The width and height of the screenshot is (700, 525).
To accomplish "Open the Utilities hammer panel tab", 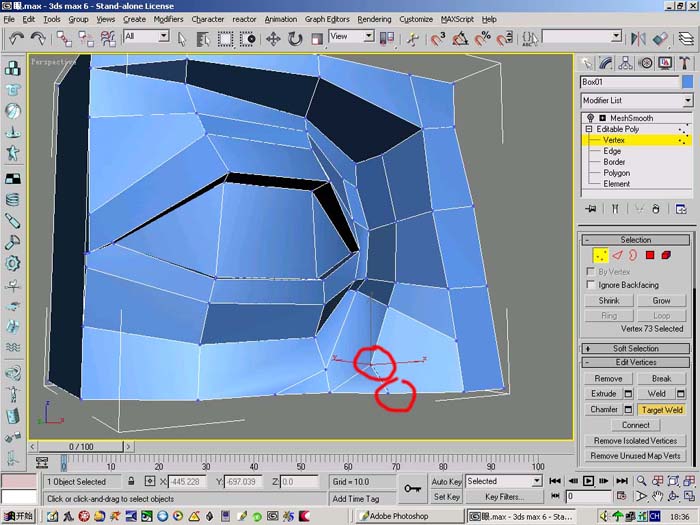I will point(684,63).
